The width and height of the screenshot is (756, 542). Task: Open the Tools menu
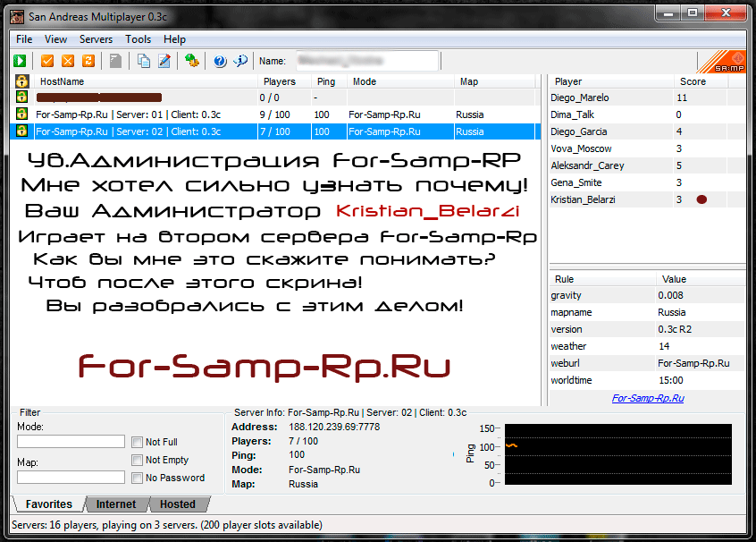pos(138,39)
